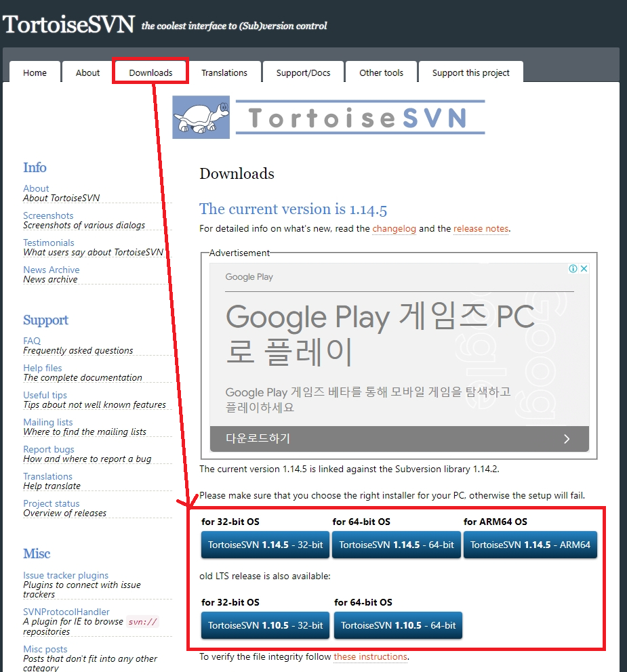This screenshot has width=627, height=672.
Task: Go to the Home tab
Action: tap(35, 72)
